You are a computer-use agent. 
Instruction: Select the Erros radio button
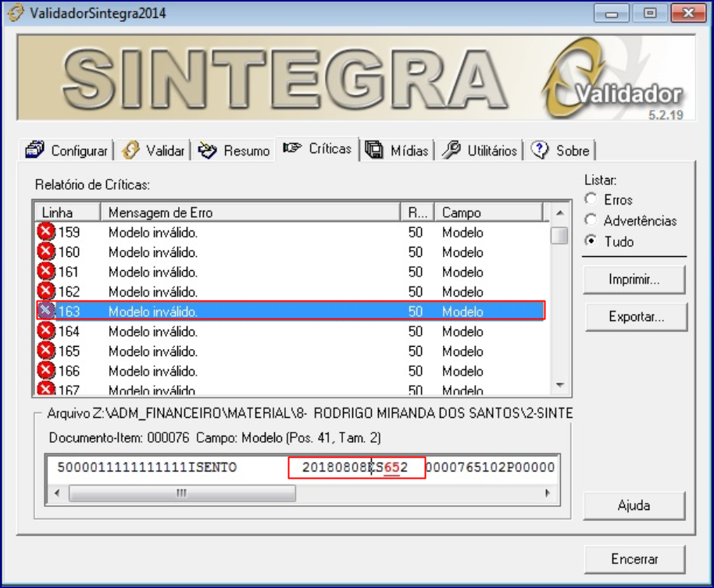(591, 199)
